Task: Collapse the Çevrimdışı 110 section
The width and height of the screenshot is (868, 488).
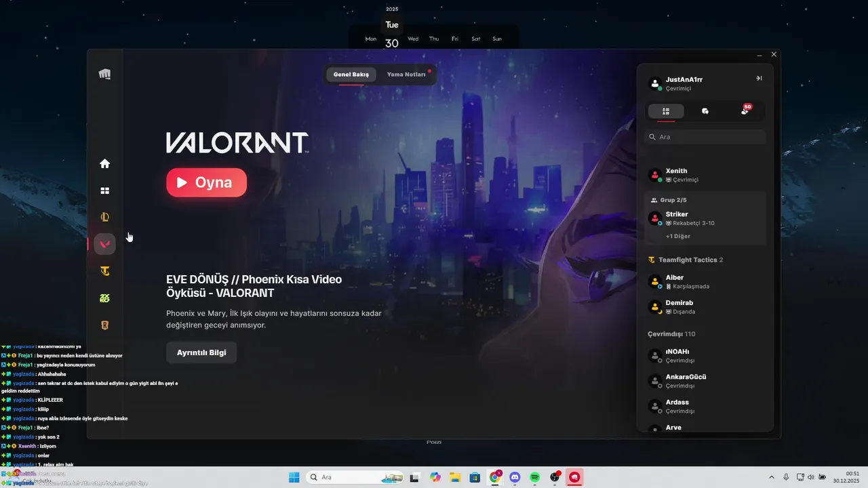Action: pos(671,333)
